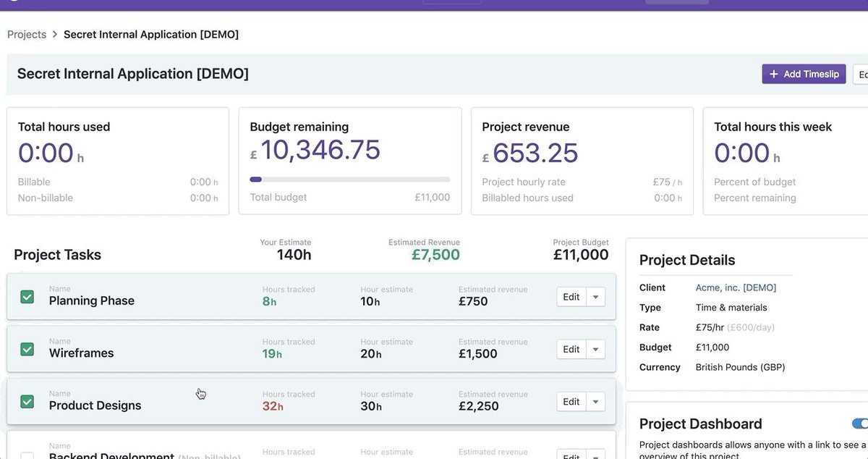Screen dimensions: 868x459
Task: Edit the Product Designs task
Action: point(571,401)
